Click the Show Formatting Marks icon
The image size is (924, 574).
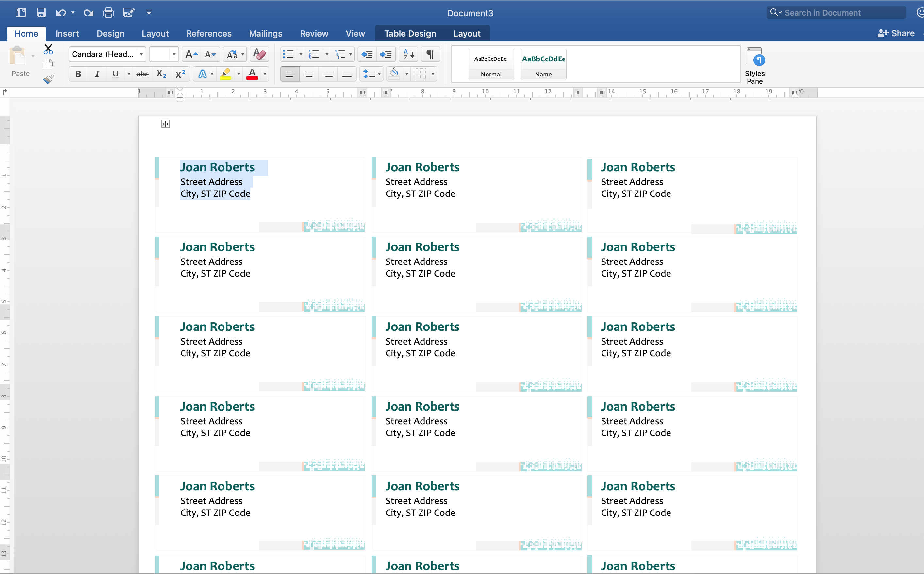[x=430, y=54]
